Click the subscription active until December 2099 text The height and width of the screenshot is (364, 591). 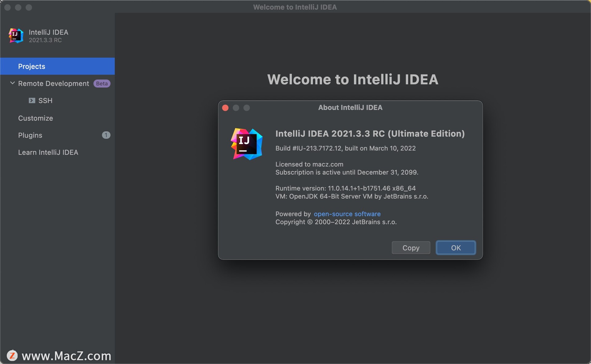347,172
